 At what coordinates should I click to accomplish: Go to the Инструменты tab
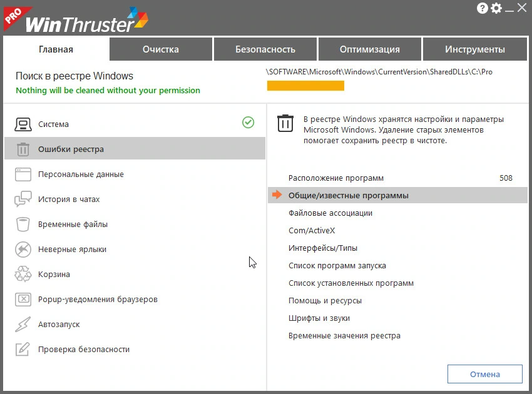(x=475, y=49)
